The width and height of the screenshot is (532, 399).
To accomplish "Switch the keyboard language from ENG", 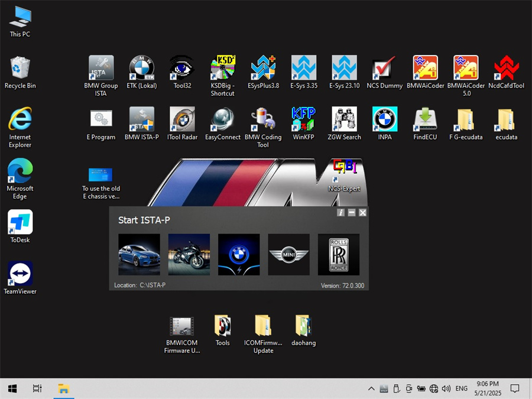I will (462, 388).
